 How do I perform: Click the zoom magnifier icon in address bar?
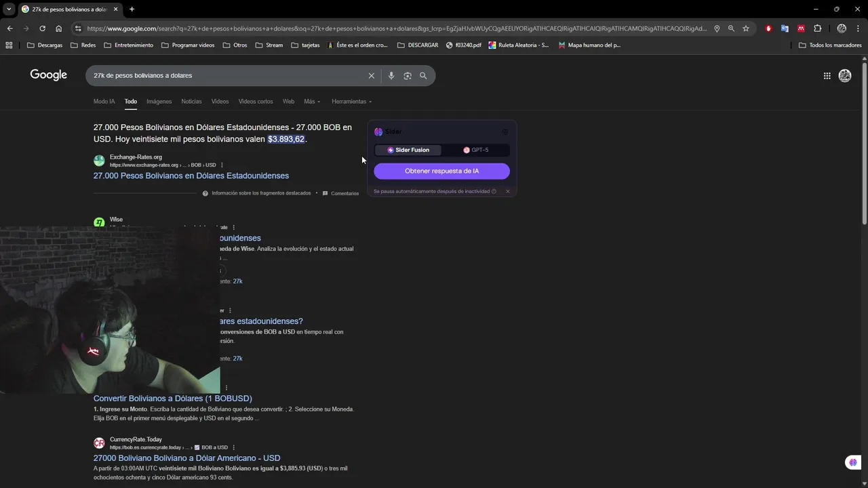[731, 28]
